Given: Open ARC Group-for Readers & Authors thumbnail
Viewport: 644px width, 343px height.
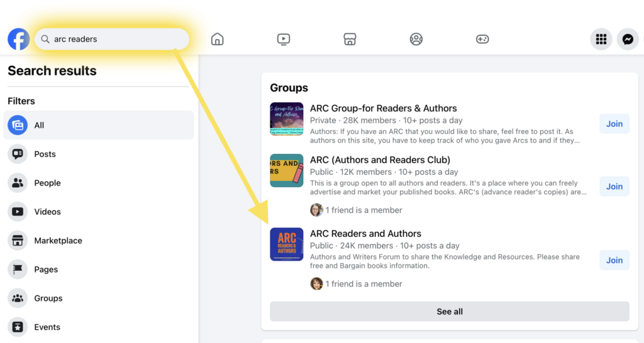Looking at the screenshot, I should click(x=287, y=119).
